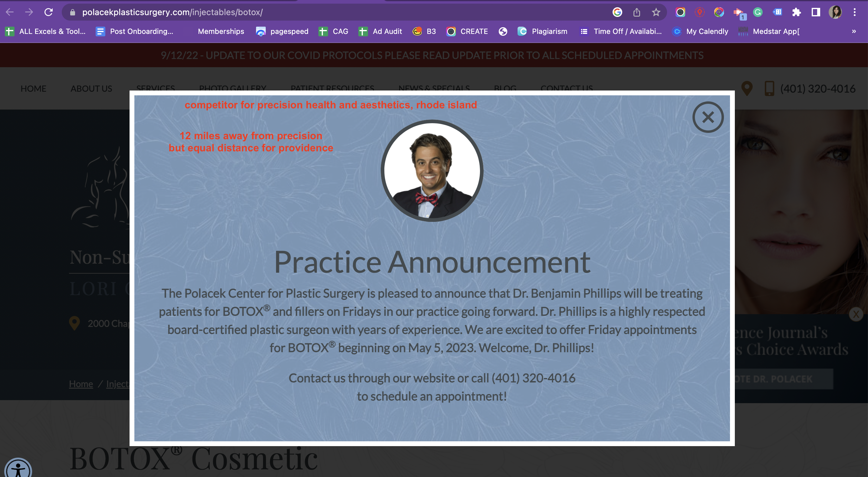Reload the page with the refresh icon
Screen dimensions: 868x477
click(48, 12)
